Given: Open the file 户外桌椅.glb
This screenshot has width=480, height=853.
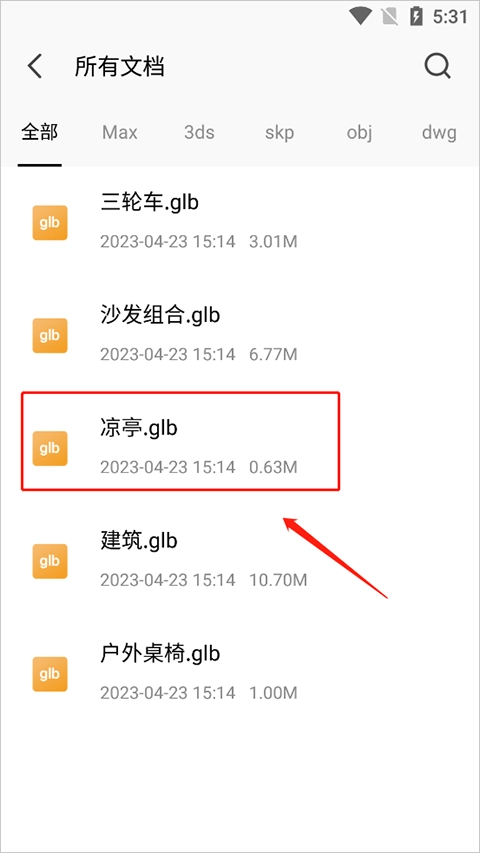Looking at the screenshot, I should 240,674.
